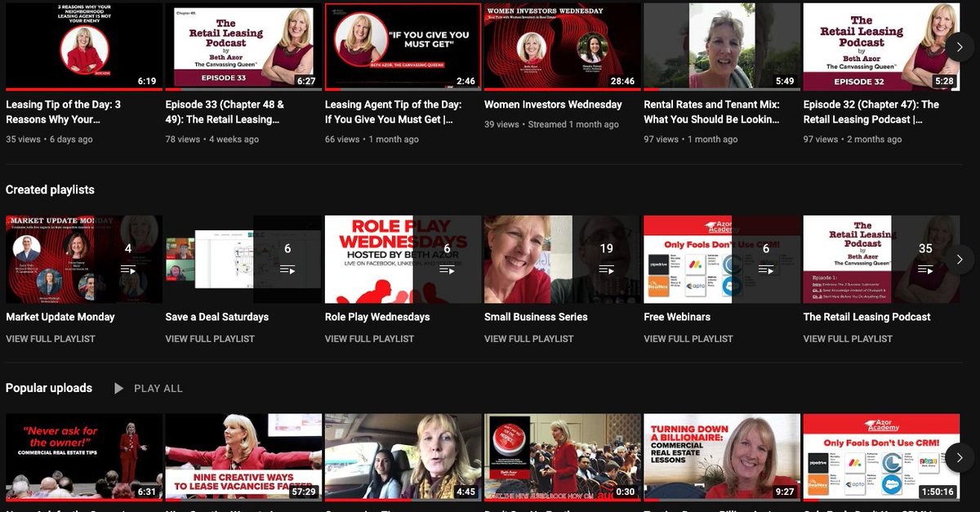View full playlist for Role Play Wednesdays
The image size is (980, 512).
370,339
